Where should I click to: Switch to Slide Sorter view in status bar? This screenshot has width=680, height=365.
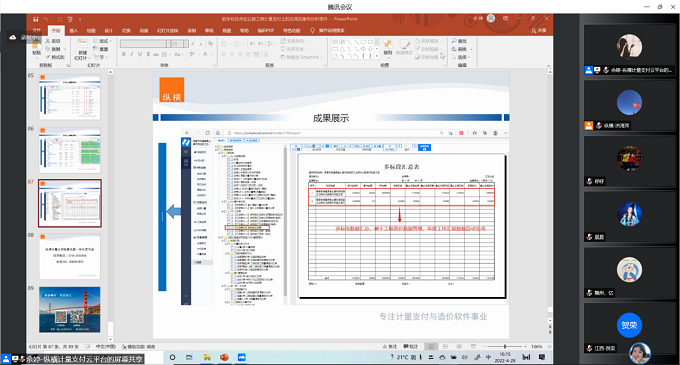tap(445, 346)
